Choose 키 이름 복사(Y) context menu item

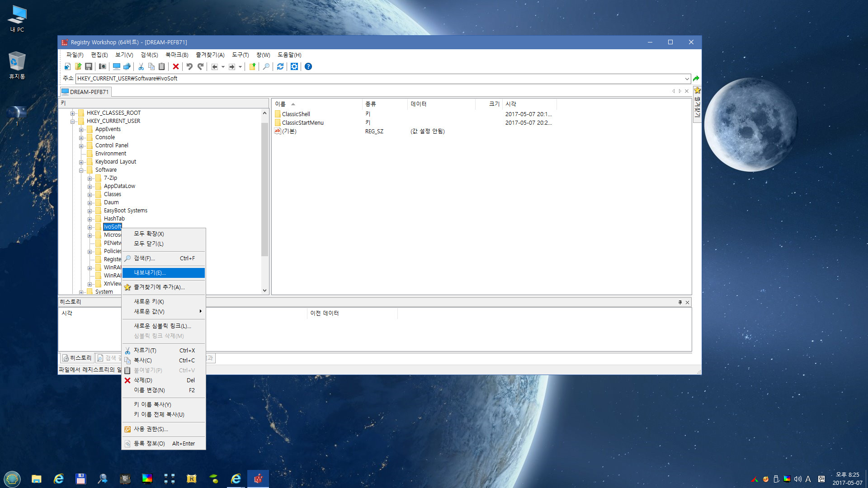[x=163, y=405]
